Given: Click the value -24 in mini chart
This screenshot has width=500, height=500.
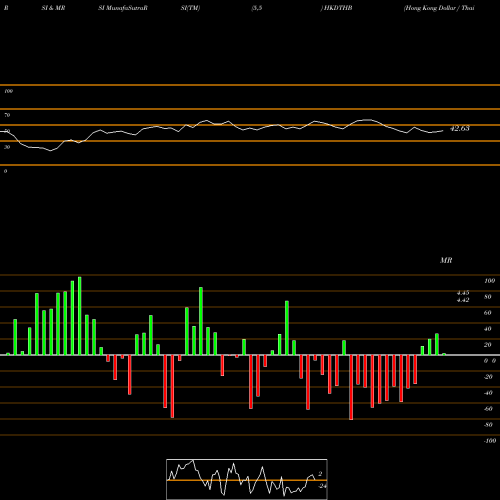Looking at the screenshot, I should click(x=322, y=486).
